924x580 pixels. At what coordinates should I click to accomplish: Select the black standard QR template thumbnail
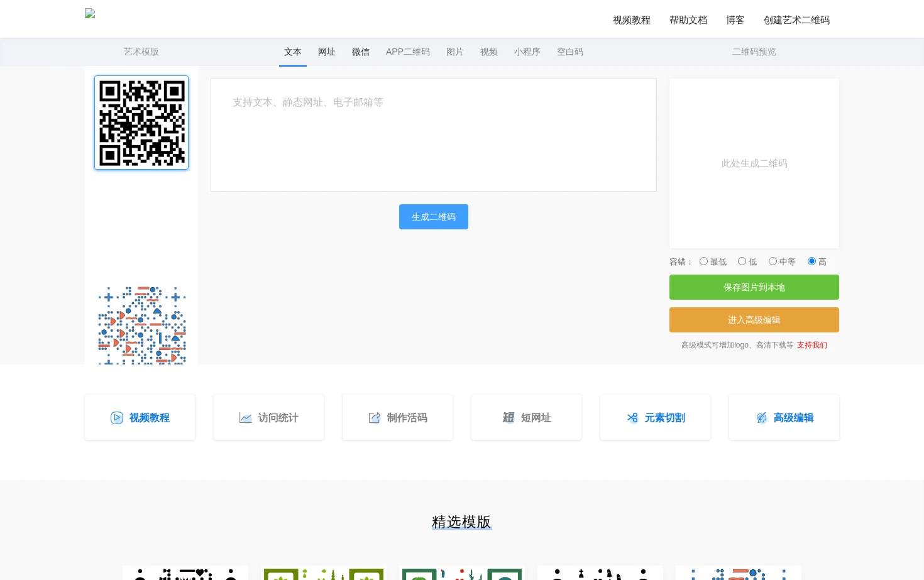141,123
